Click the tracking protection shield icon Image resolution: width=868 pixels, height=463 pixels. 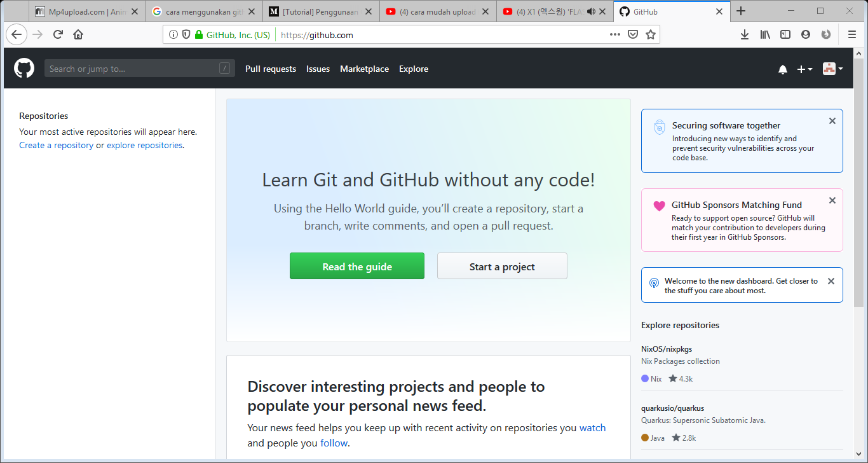(x=186, y=34)
